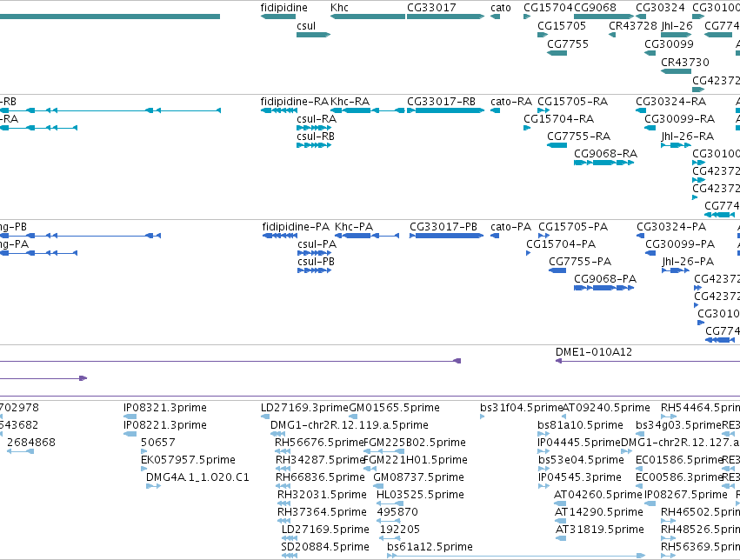The width and height of the screenshot is (740, 560).
Task: Open the Jhl-26-RA transcript label
Action: click(x=688, y=137)
